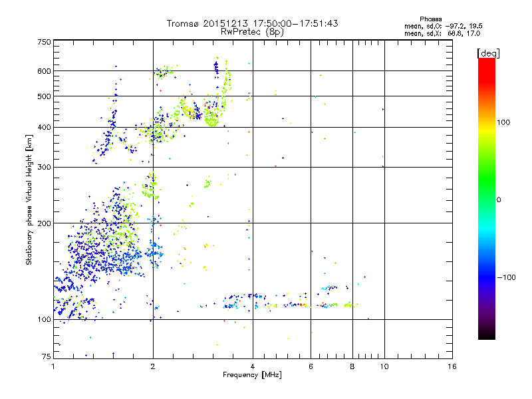This screenshot has height=399, width=532.
Task: Select the "mean, sd,O: -97.2, 19.5" line
Action: [443, 26]
